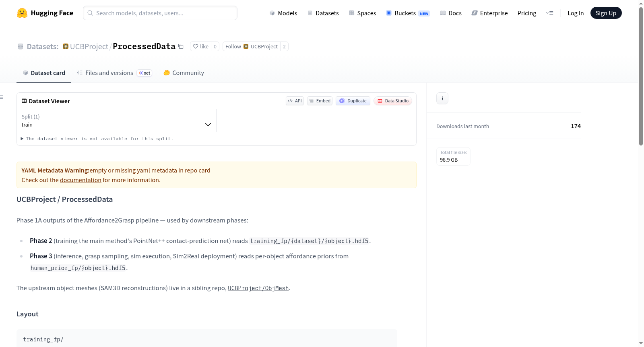This screenshot has width=644, height=347.
Task: Switch to the Community tab
Action: (x=184, y=73)
